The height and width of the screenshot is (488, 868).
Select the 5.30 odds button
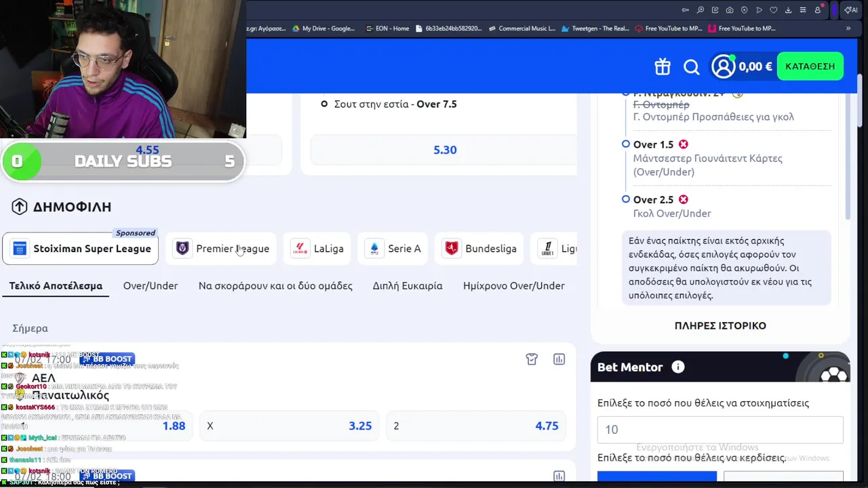click(x=444, y=150)
